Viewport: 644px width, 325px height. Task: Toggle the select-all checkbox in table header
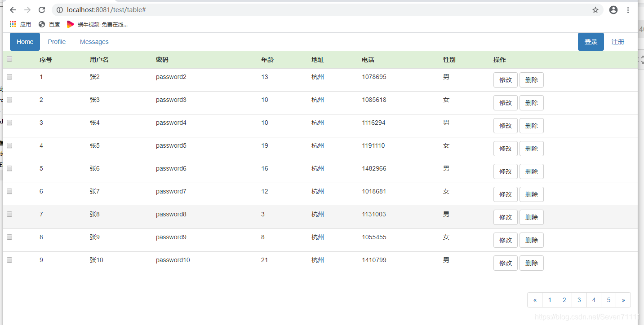point(9,59)
